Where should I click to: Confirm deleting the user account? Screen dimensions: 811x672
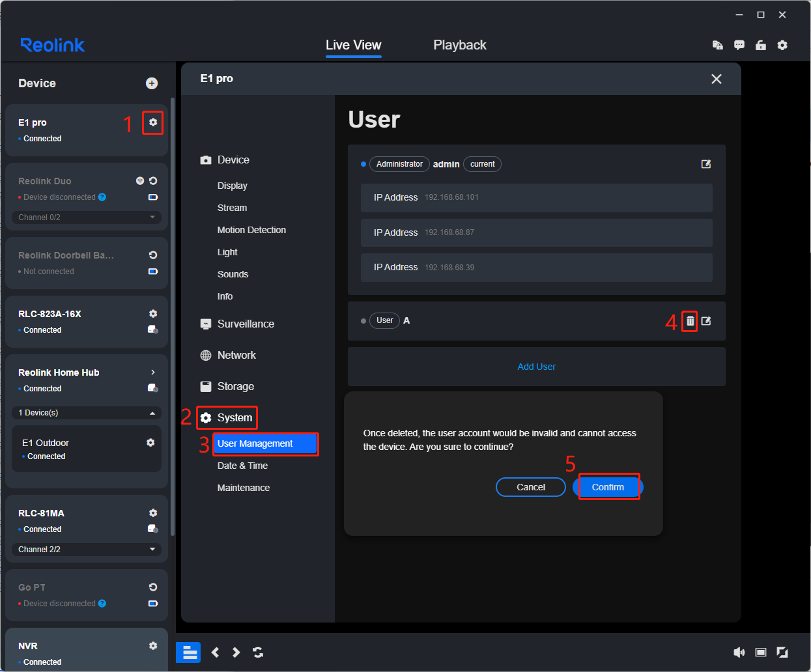tap(608, 487)
